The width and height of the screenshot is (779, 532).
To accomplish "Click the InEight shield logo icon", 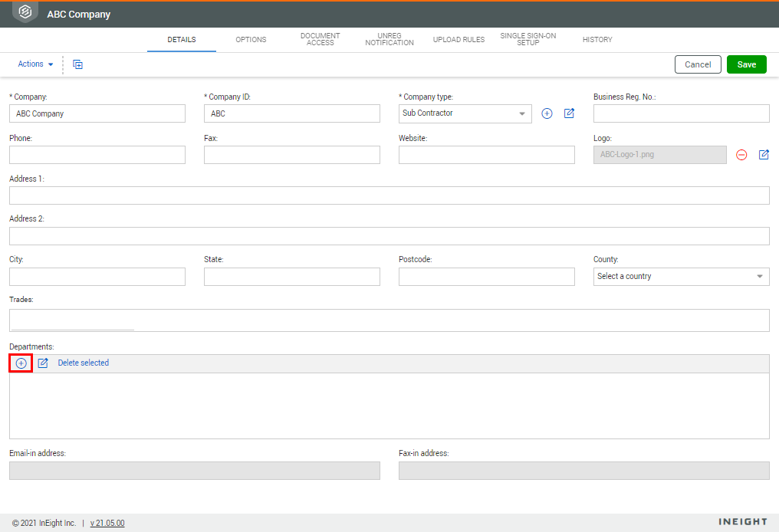I will coord(25,12).
